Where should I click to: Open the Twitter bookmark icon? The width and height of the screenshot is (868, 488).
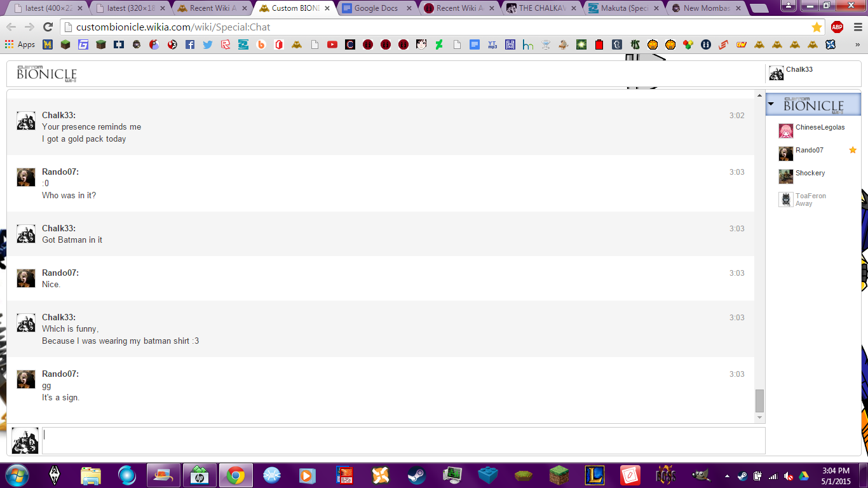coord(208,44)
